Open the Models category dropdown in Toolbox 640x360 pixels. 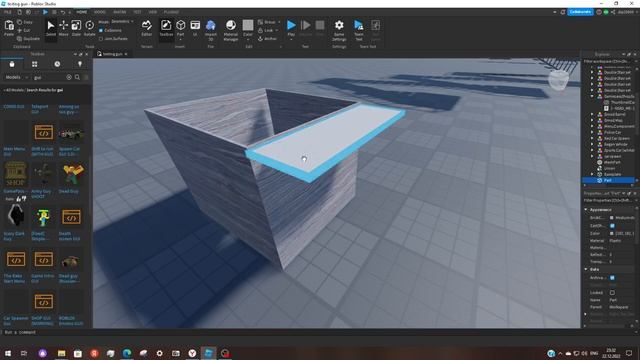pyautogui.click(x=16, y=77)
